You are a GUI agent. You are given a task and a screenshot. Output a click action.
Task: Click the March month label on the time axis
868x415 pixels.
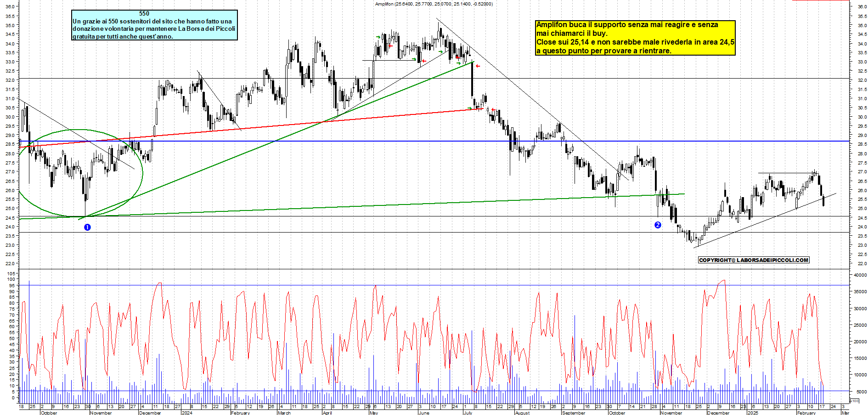[x=284, y=413]
